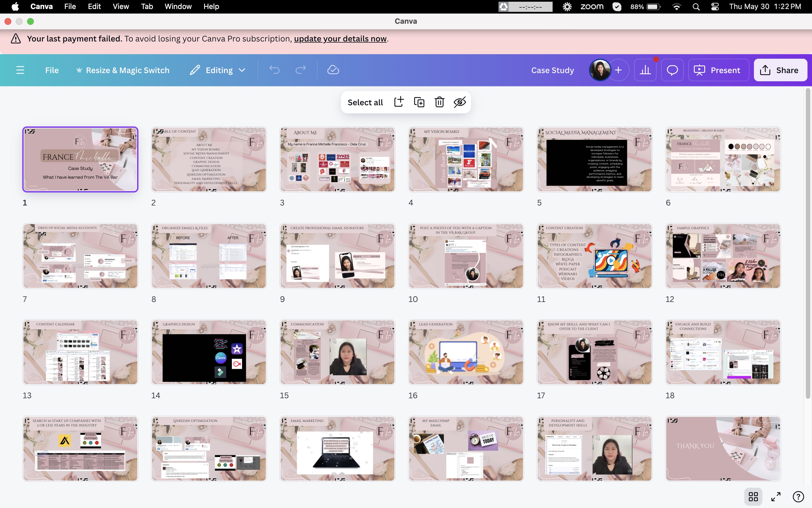Open the Editing mode dropdown
812x508 pixels.
click(218, 70)
